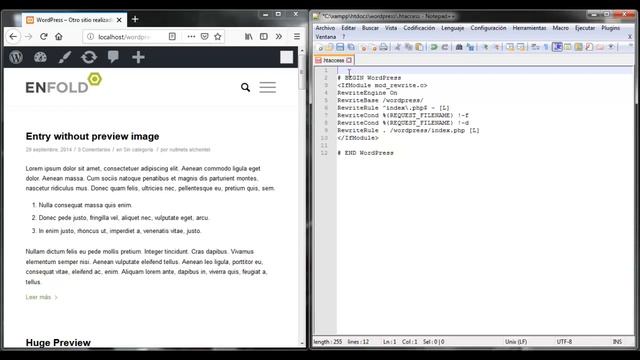Click the updates circular arrows icon

click(89, 57)
